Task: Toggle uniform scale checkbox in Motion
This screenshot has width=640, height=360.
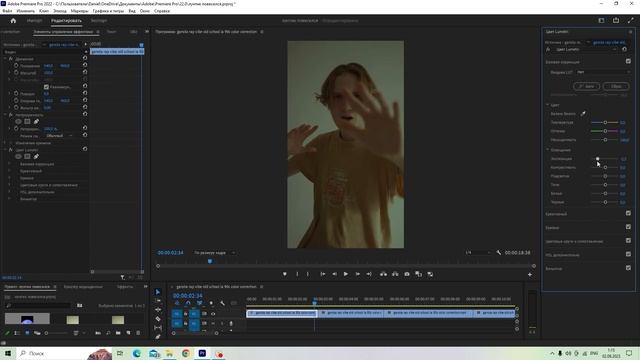Action: (x=46, y=87)
